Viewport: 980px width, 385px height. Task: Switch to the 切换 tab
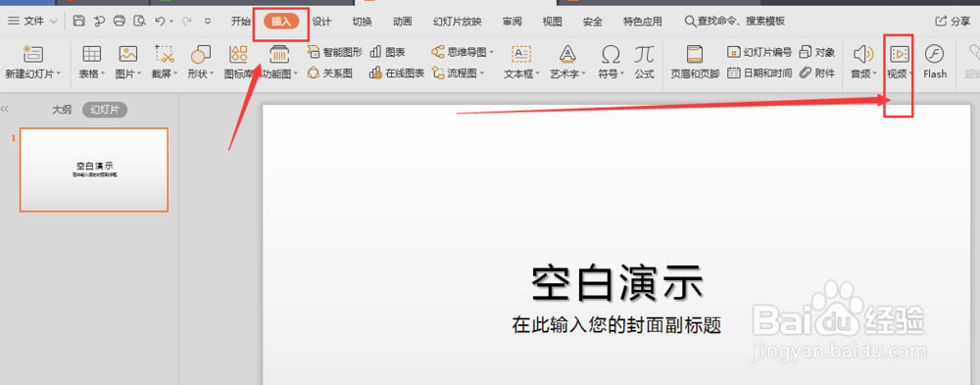[x=362, y=22]
